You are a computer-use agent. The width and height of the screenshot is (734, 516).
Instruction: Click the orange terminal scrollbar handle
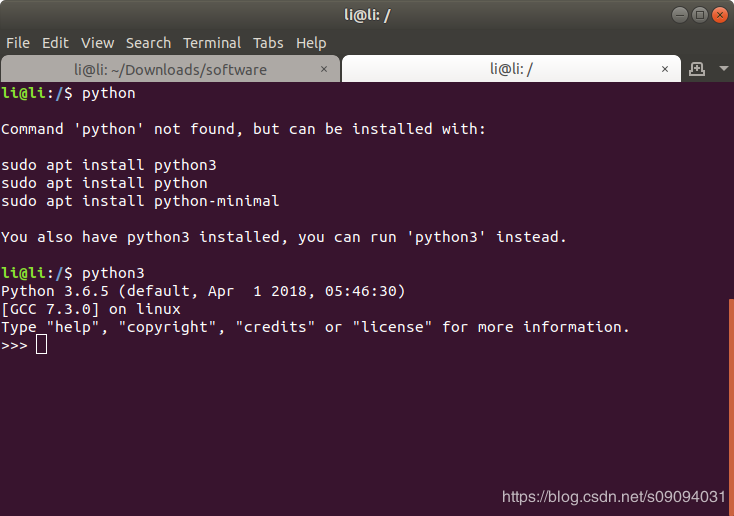(x=731, y=406)
